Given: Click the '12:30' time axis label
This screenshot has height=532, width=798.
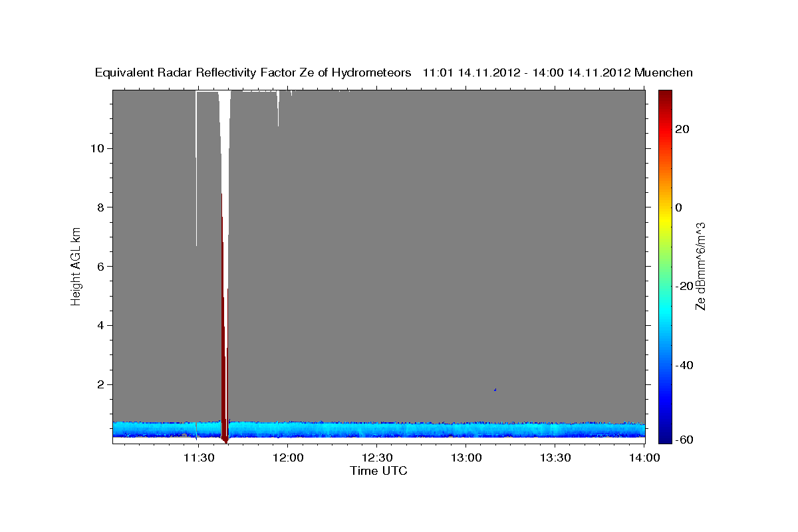Looking at the screenshot, I should [376, 458].
